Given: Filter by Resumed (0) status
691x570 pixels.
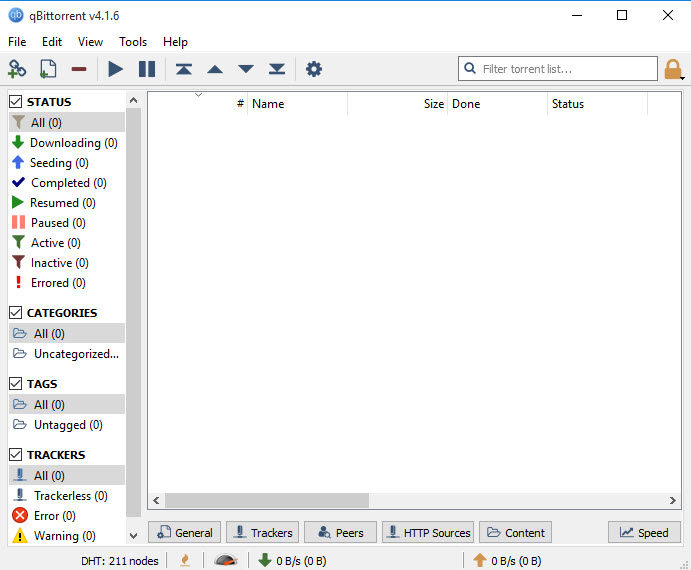Looking at the screenshot, I should [67, 203].
